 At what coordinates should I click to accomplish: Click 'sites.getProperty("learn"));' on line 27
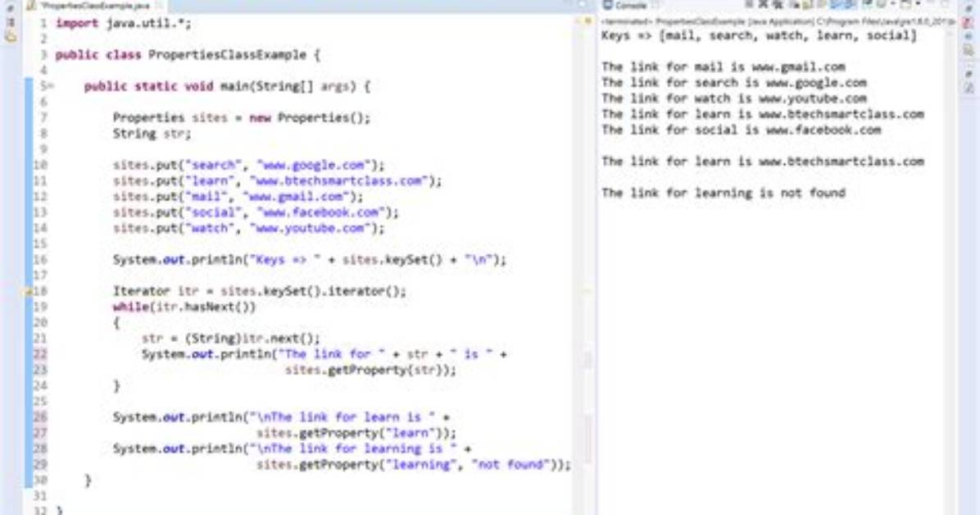[356, 433]
